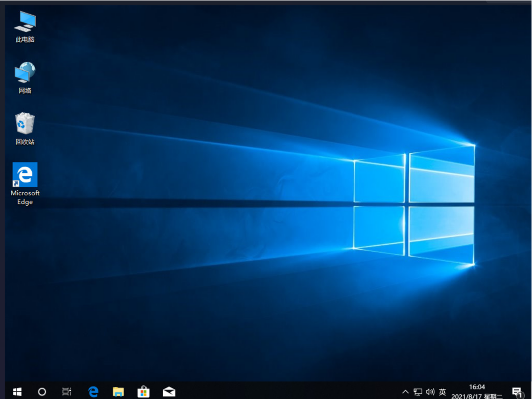The width and height of the screenshot is (532, 399).
Task: Expand hidden system tray icons chevron
Action: 405,392
